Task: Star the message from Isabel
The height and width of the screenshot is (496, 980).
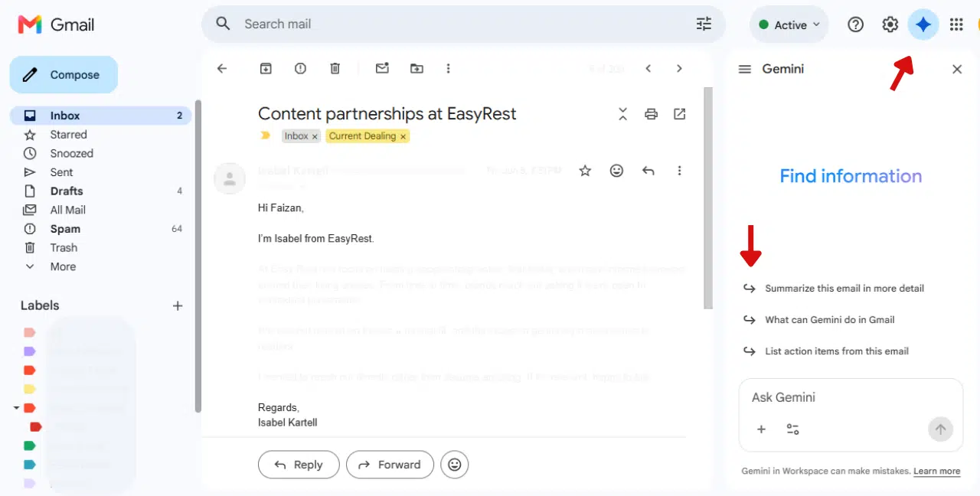Action: click(x=585, y=171)
